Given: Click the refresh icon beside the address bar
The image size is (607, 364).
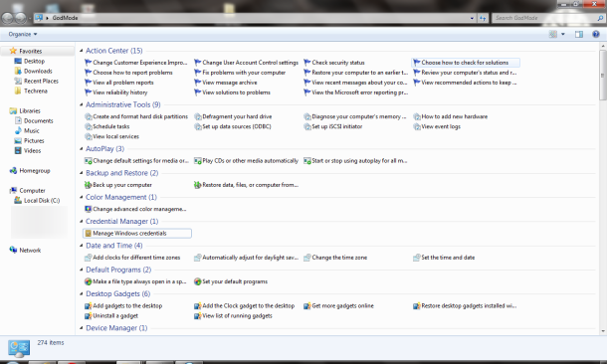Looking at the screenshot, I should click(483, 18).
